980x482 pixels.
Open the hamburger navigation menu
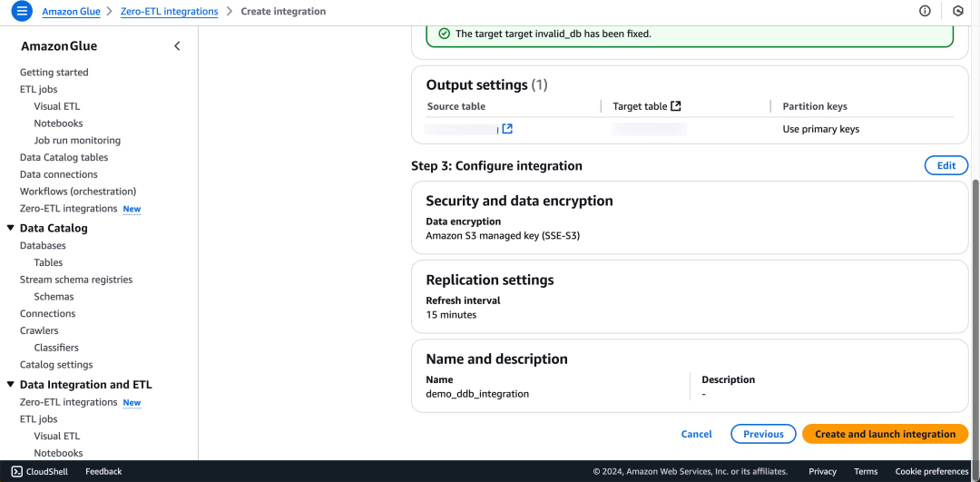21,11
